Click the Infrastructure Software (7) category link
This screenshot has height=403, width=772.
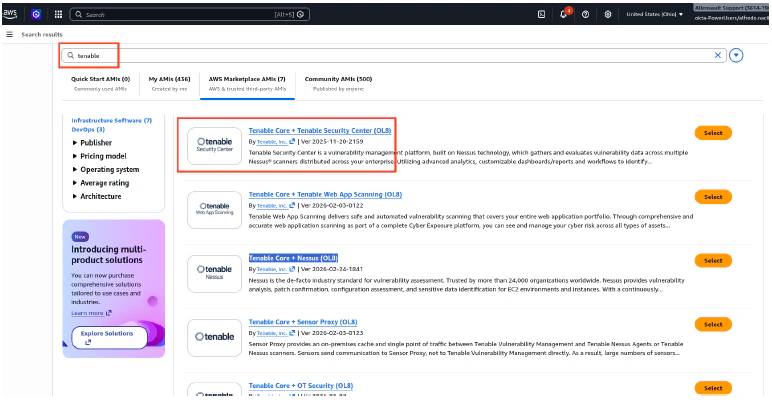click(112, 121)
